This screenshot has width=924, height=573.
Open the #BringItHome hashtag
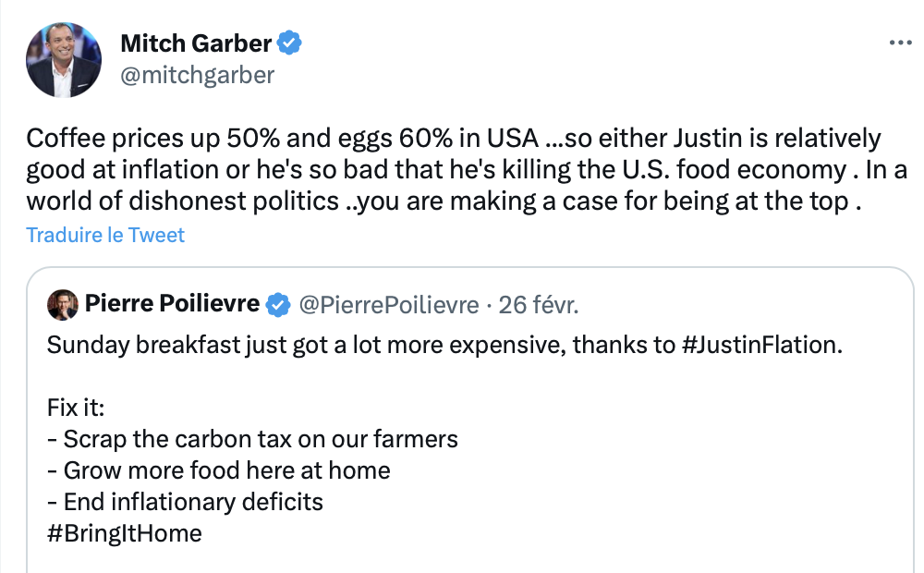pyautogui.click(x=124, y=532)
